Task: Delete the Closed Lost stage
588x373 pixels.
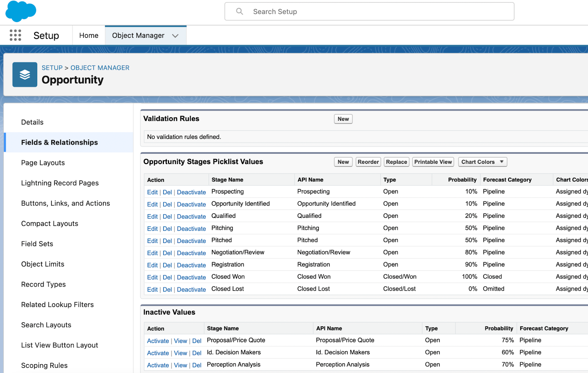Action: coord(167,289)
